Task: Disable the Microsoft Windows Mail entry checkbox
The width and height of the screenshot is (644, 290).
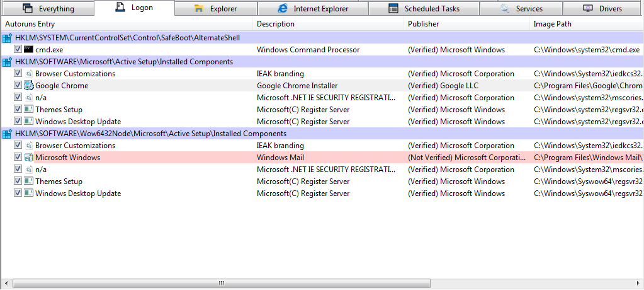Action: point(18,157)
